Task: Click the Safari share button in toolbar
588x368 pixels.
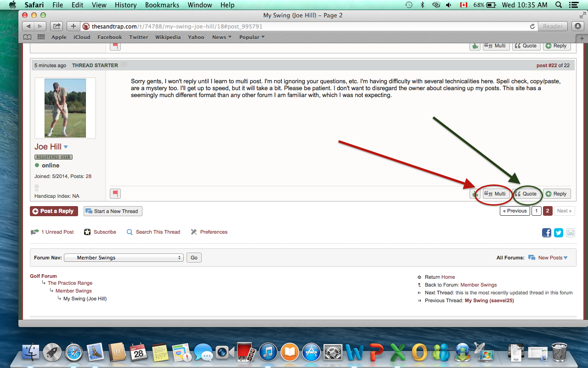Action: tap(57, 26)
